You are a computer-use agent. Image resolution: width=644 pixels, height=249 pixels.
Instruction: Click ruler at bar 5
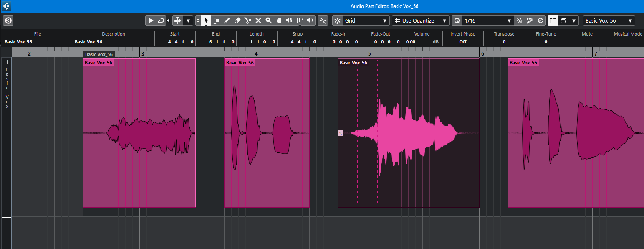click(369, 53)
